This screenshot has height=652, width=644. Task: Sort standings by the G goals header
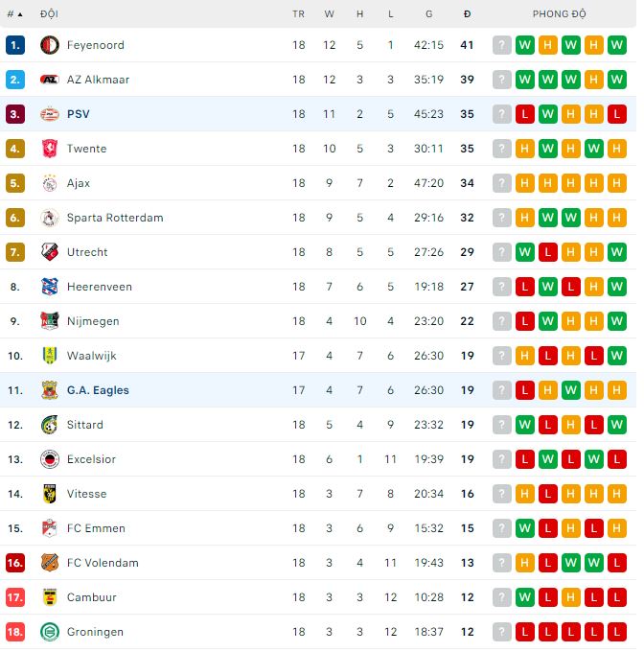coord(428,14)
